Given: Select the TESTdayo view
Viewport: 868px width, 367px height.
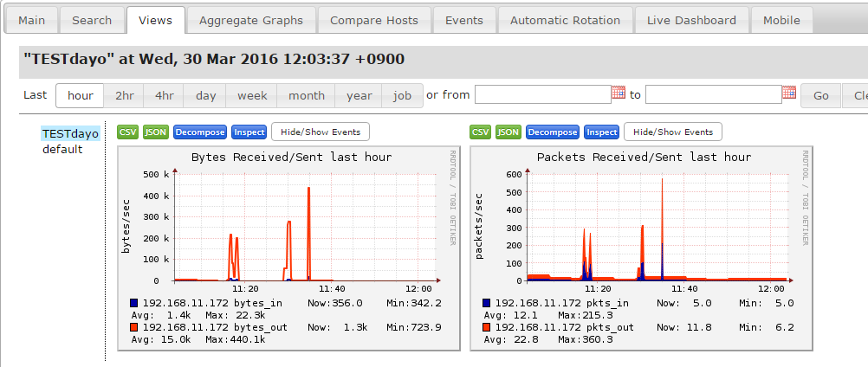Looking at the screenshot, I should point(70,134).
